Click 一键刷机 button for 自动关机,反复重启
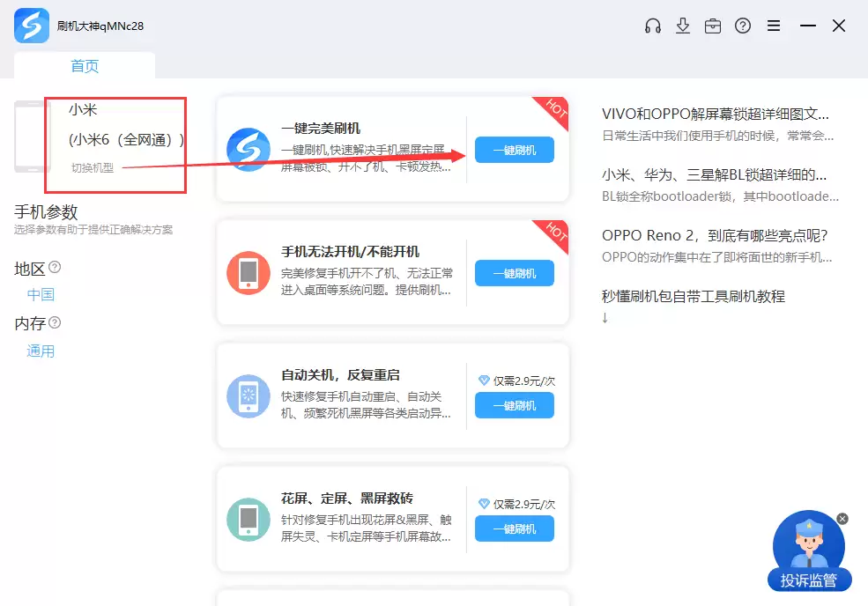Viewport: 868px width, 606px height. coord(515,405)
